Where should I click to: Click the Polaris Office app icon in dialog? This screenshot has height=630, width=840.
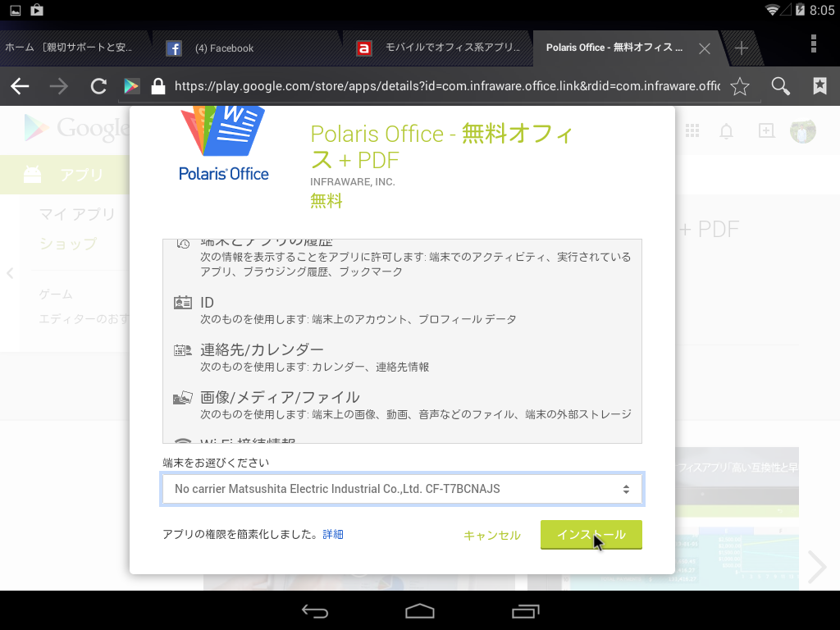click(224, 144)
